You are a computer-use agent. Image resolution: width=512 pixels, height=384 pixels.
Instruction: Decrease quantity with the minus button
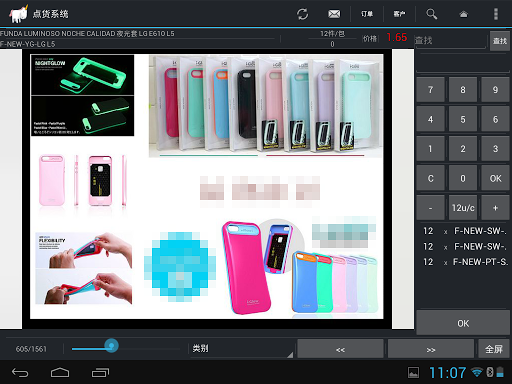point(430,208)
